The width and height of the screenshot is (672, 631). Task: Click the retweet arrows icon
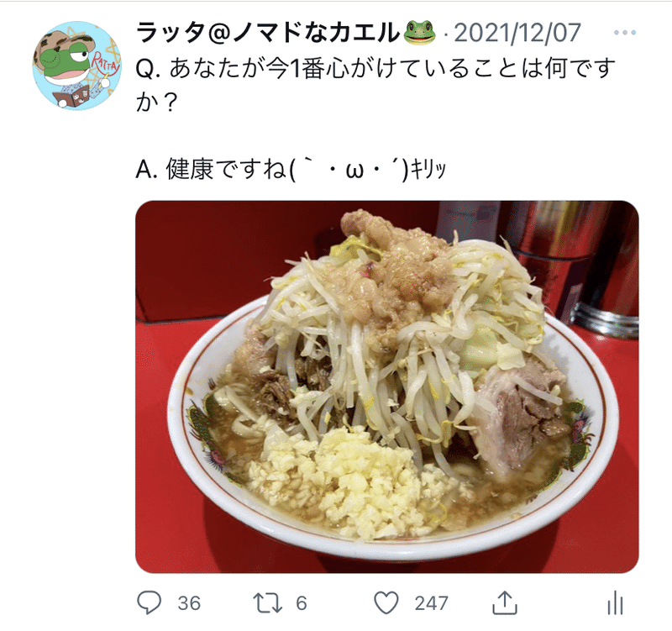[x=267, y=602]
